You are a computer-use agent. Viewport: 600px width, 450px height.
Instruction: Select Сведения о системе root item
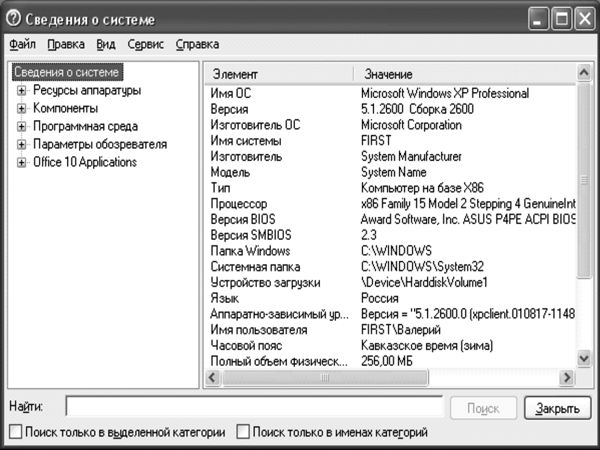pos(67,72)
